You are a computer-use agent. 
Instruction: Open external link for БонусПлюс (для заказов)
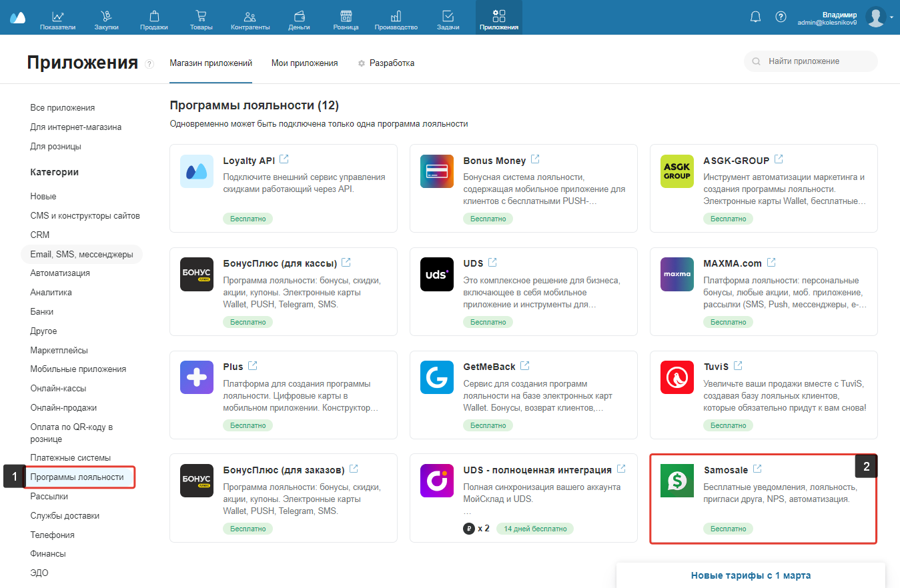point(354,469)
